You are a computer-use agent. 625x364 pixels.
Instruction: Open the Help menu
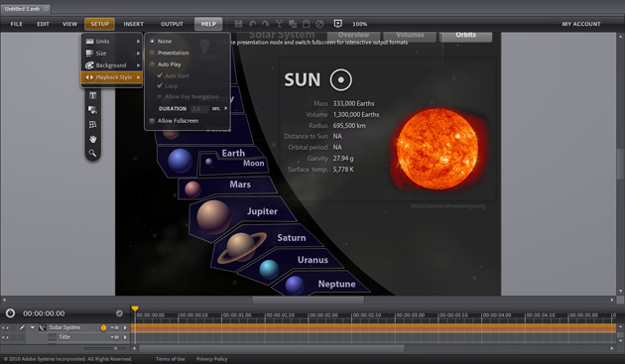(208, 24)
